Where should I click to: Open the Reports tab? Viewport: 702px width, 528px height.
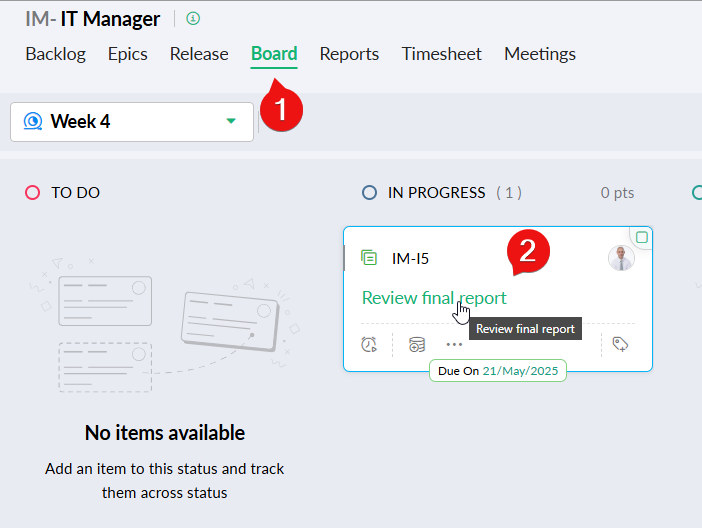[x=349, y=54]
